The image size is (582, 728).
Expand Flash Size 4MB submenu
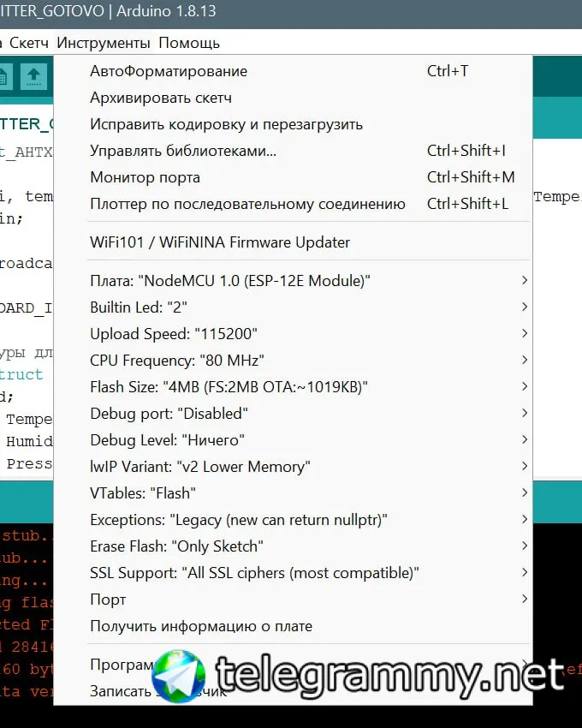click(294, 387)
